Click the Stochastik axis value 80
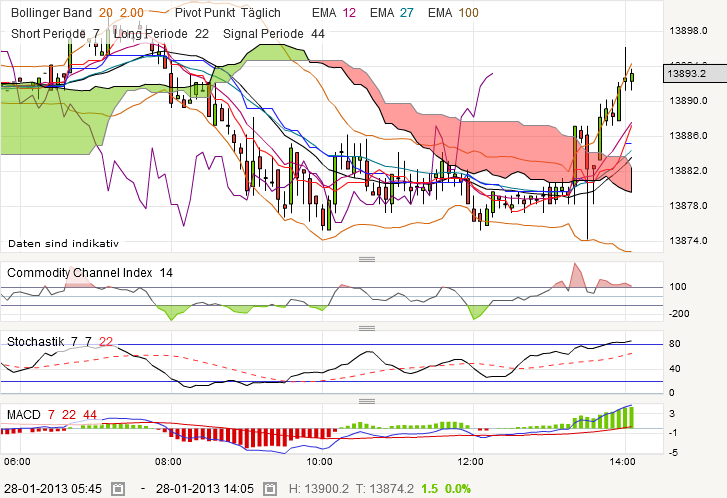The image size is (727, 498). pos(675,344)
